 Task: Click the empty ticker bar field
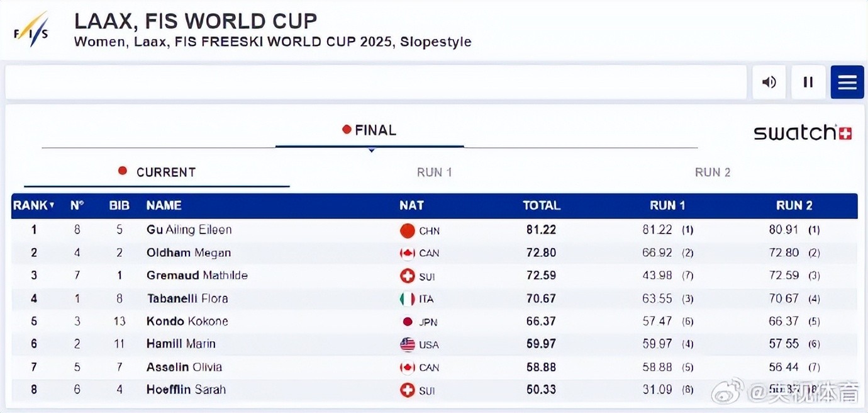(x=376, y=82)
